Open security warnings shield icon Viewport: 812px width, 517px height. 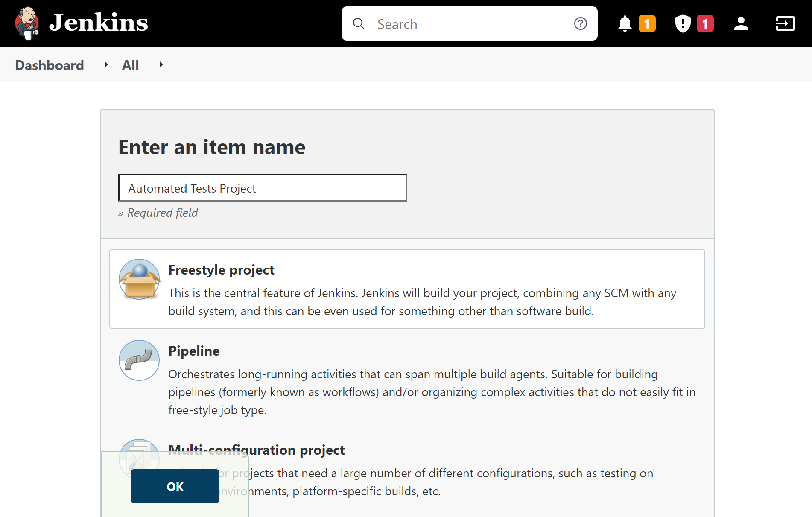click(x=683, y=24)
